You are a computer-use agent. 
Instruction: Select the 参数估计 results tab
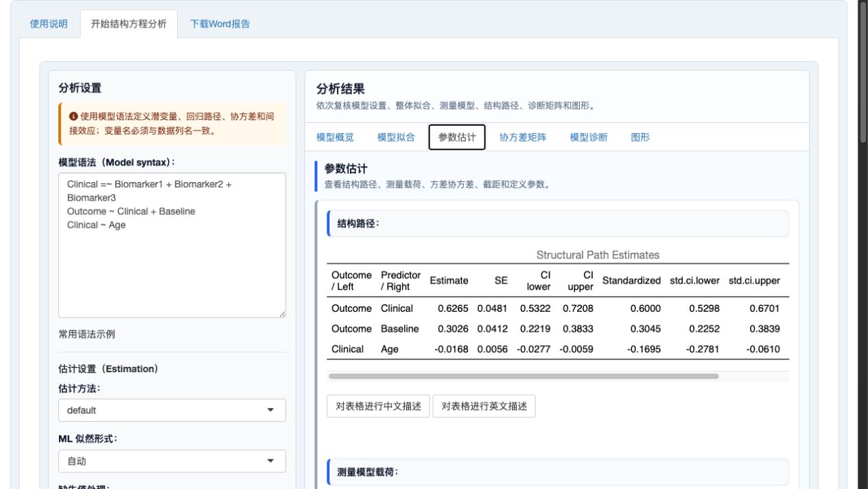[457, 137]
